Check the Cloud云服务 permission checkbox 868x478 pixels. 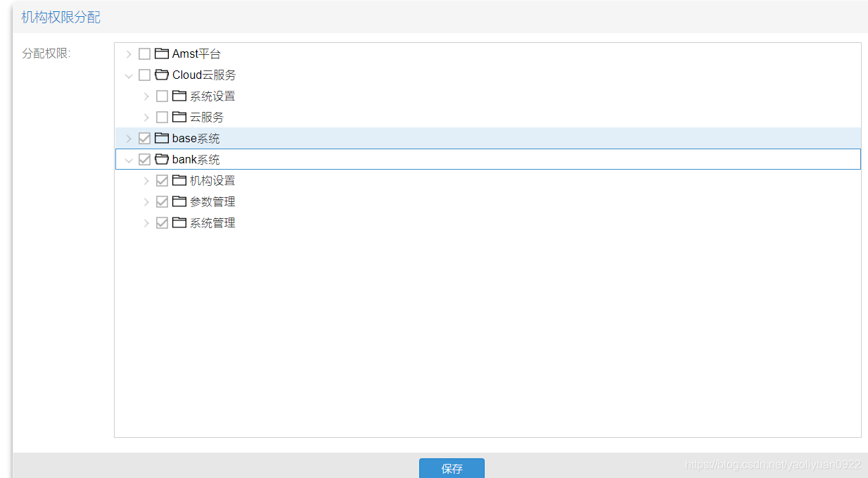tap(144, 75)
